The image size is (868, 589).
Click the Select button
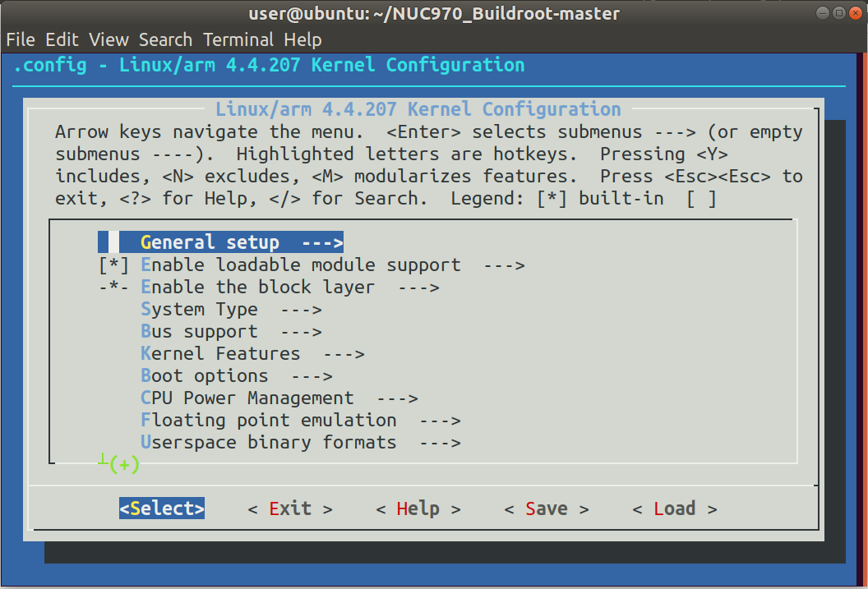point(161,508)
